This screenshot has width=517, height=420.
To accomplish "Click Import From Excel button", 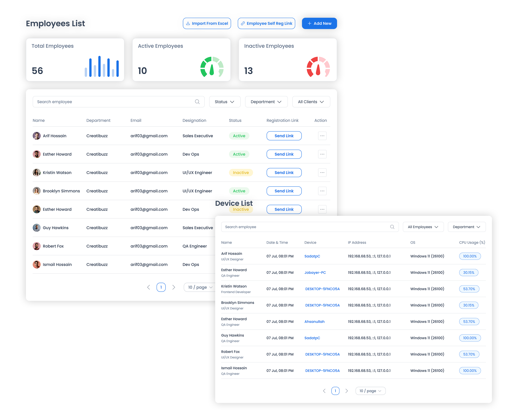I will click(x=207, y=23).
